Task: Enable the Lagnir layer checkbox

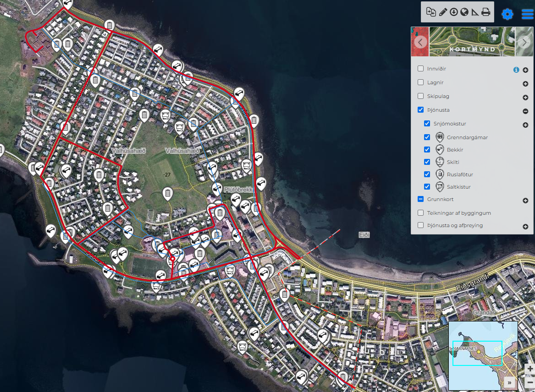Action: tap(421, 82)
